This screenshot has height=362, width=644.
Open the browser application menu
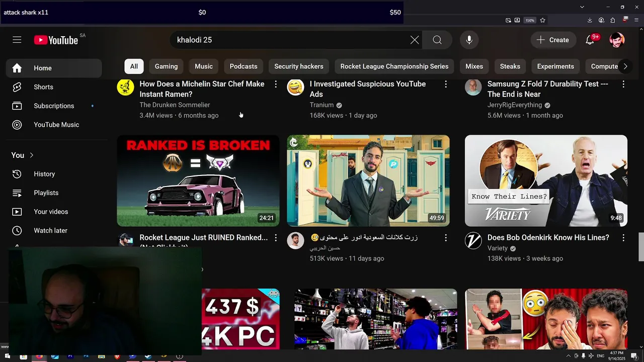(x=636, y=20)
